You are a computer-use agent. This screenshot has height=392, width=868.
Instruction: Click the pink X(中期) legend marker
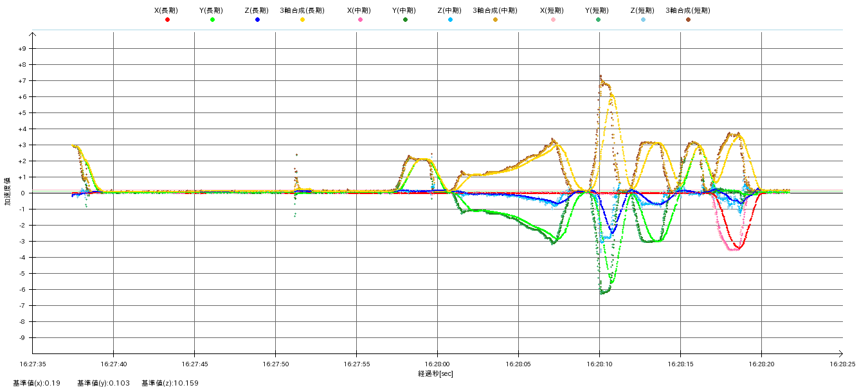coord(360,20)
